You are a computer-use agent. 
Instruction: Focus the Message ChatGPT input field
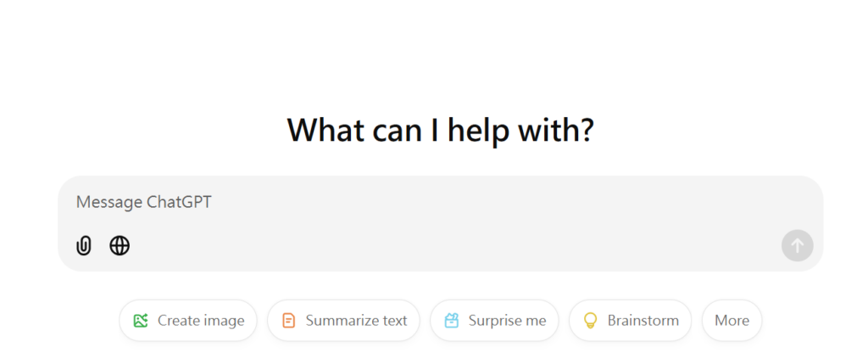click(x=440, y=203)
